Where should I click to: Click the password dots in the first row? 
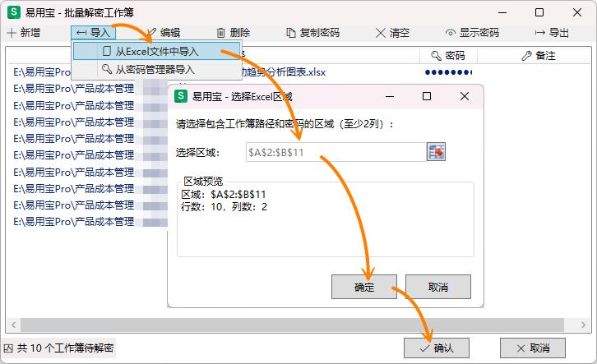point(448,71)
